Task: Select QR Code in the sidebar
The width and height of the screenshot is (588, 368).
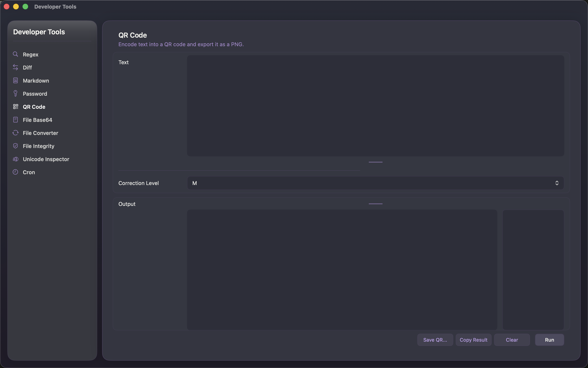Action: pos(52,107)
